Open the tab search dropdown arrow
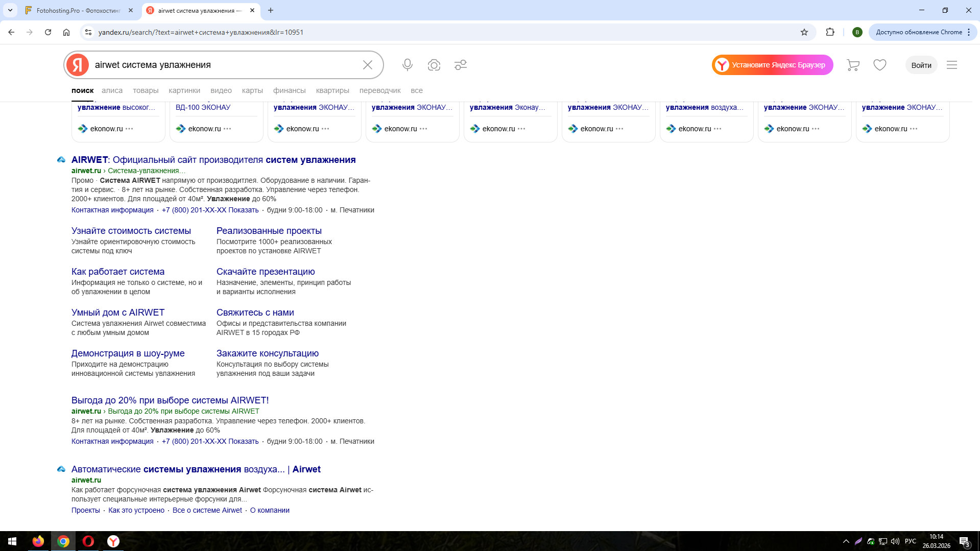Screen dimensions: 980x551 click(x=10, y=10)
